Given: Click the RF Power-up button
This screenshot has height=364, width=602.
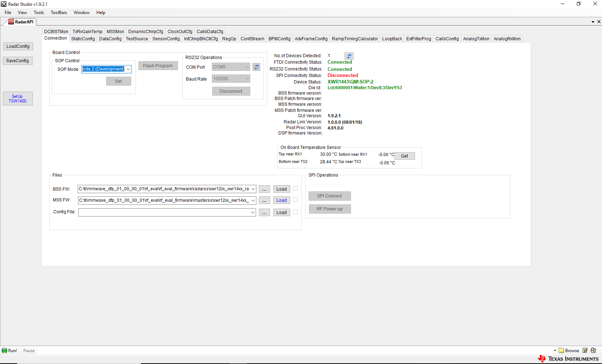Looking at the screenshot, I should point(330,209).
